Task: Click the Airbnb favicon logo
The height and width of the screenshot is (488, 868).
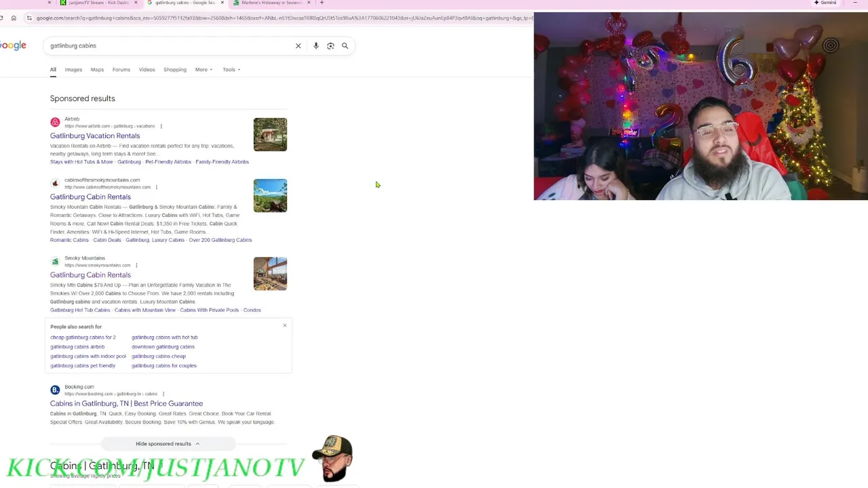Action: (55, 122)
